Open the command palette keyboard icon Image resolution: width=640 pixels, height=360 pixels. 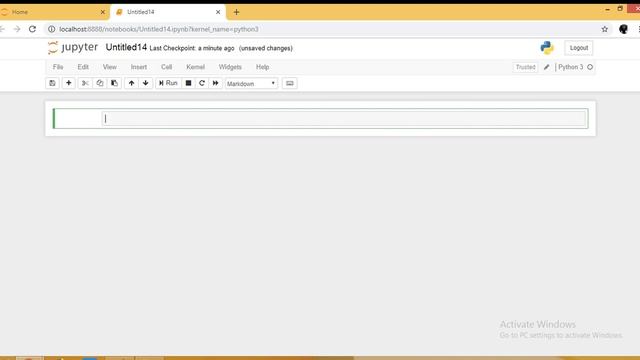click(289, 83)
